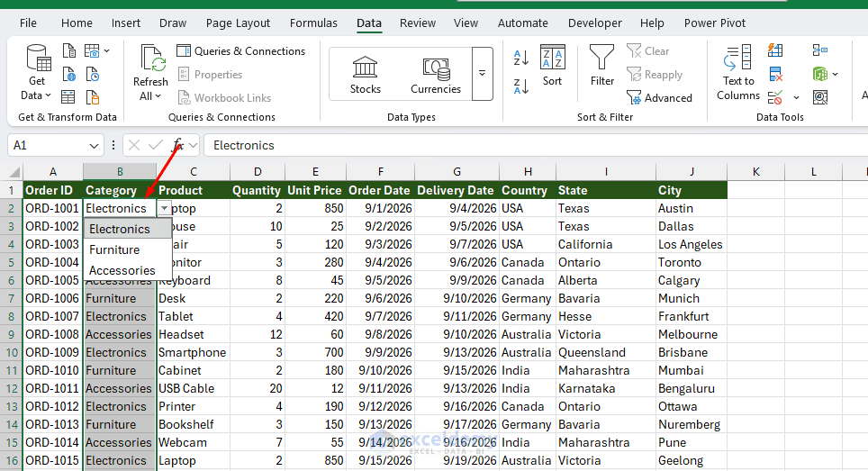Switch to the Page Layout tab
The width and height of the screenshot is (868, 471).
[238, 23]
